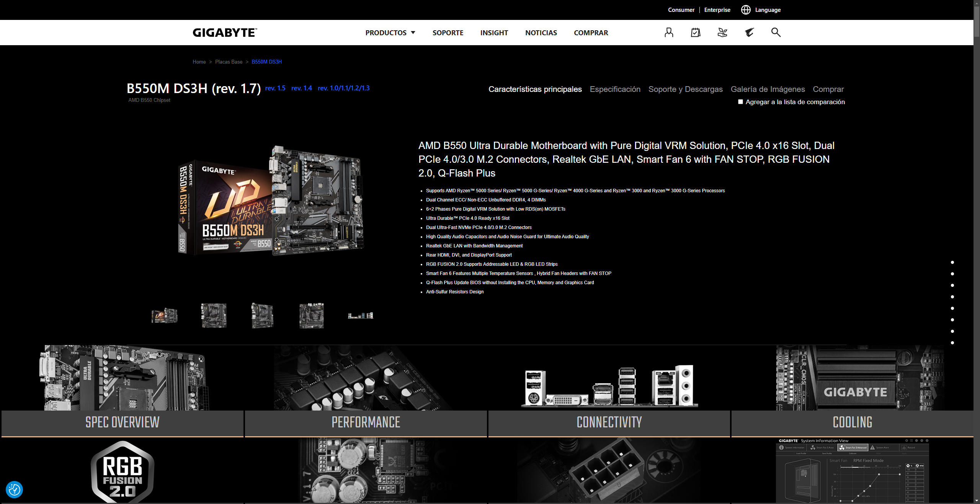Switch to Soporte y Descargas tab
The width and height of the screenshot is (980, 504).
point(686,89)
